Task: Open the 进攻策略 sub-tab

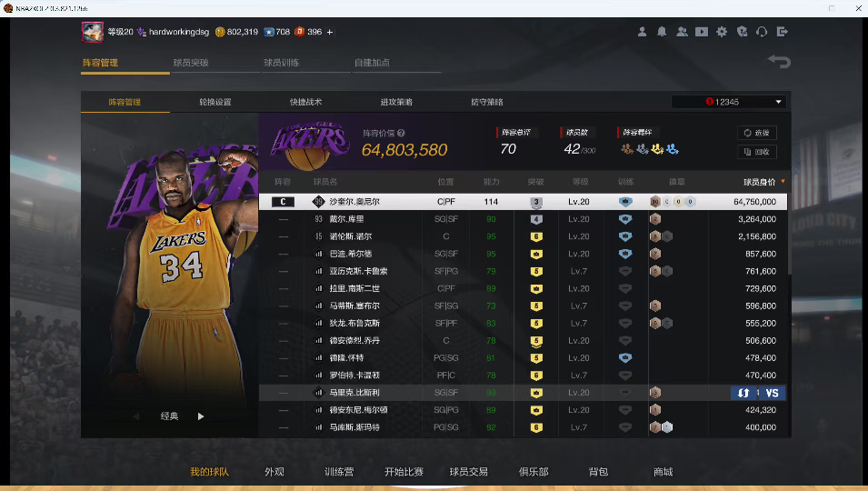Action: (396, 102)
